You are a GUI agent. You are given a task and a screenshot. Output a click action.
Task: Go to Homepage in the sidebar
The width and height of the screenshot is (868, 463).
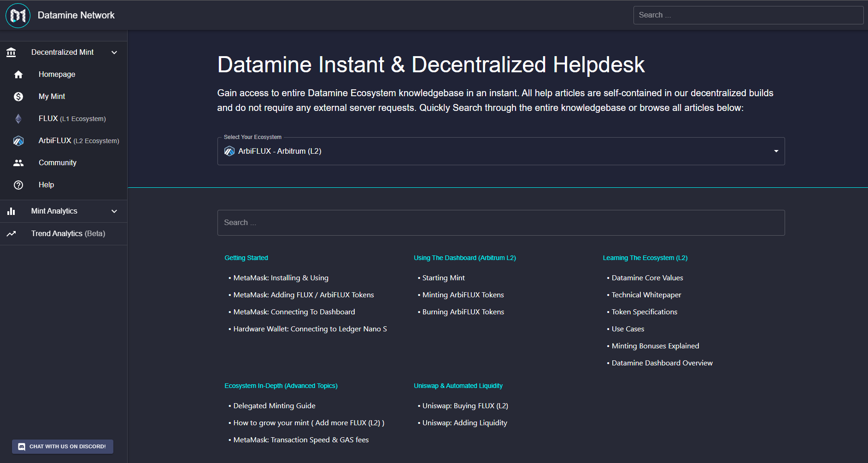64,75
